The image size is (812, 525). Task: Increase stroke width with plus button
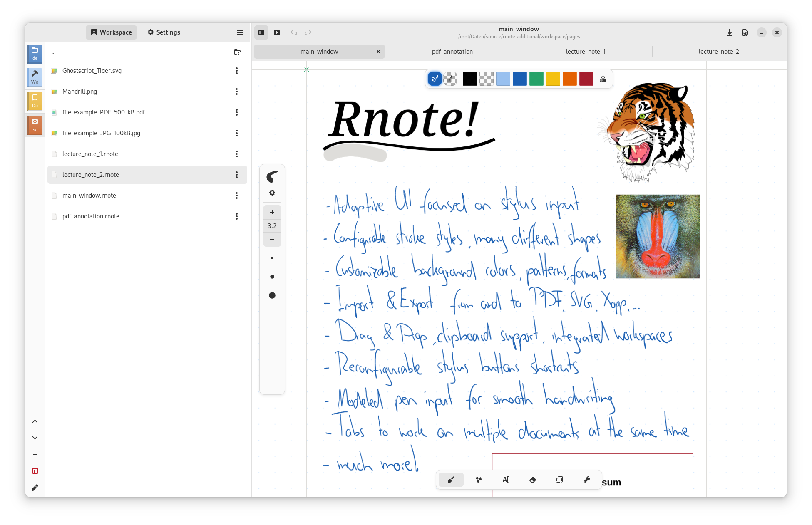[x=272, y=212]
